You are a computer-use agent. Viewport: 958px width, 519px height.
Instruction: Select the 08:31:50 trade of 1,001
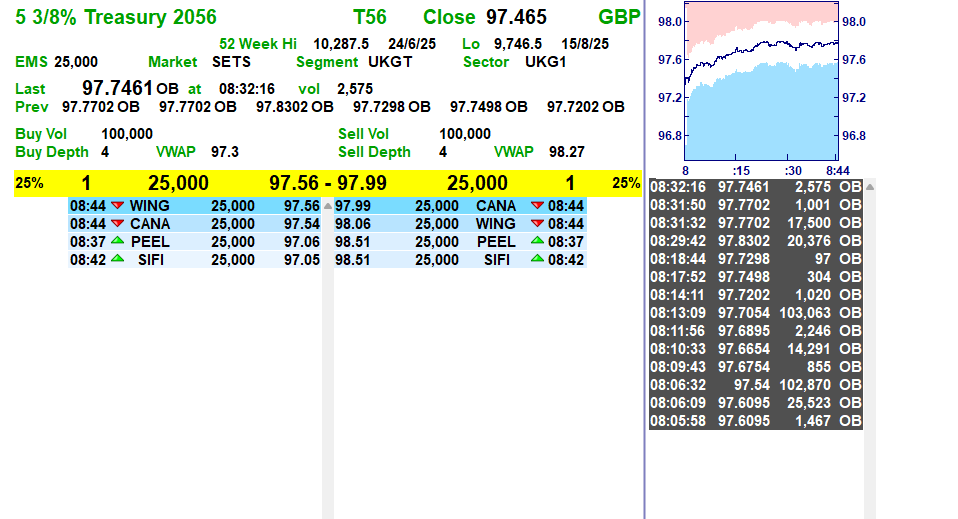tap(756, 205)
